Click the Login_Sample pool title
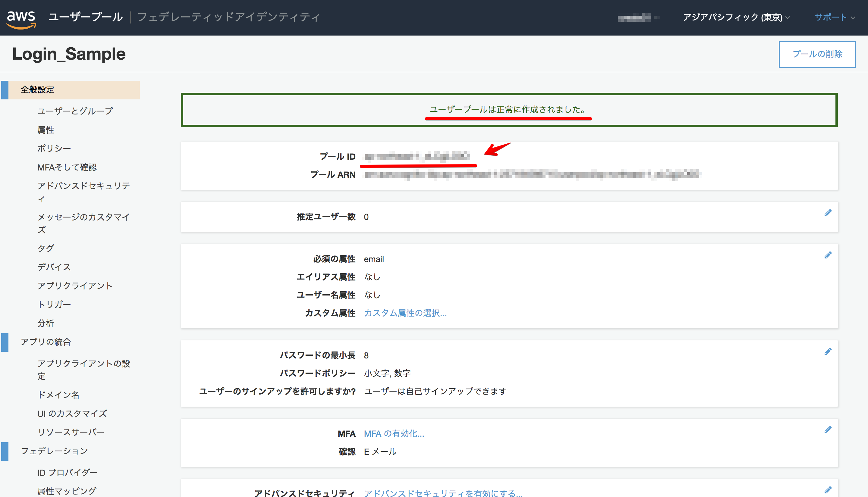The image size is (868, 497). pos(69,54)
